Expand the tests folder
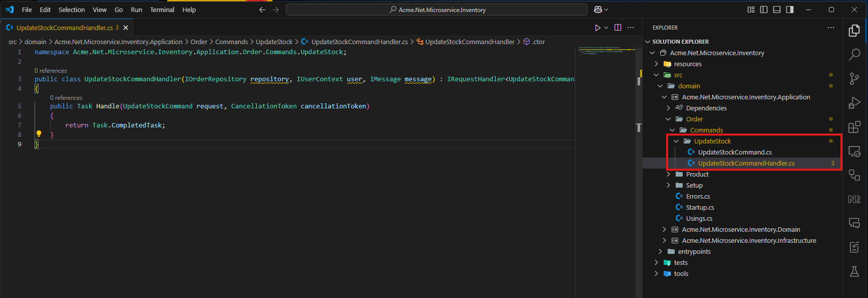 coord(656,262)
